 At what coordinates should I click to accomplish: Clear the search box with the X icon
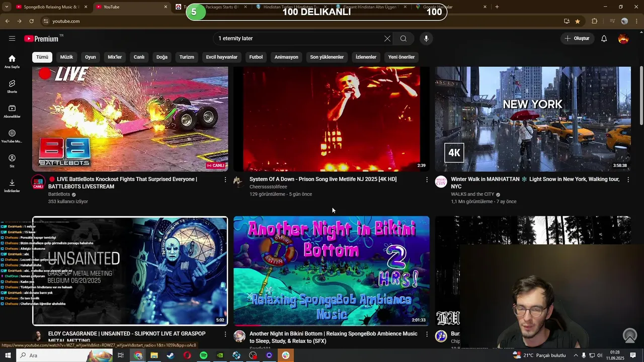click(x=387, y=38)
